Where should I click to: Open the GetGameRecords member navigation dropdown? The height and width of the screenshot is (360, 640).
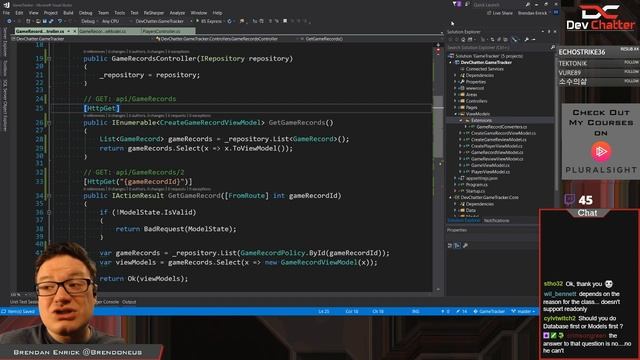(x=369, y=39)
